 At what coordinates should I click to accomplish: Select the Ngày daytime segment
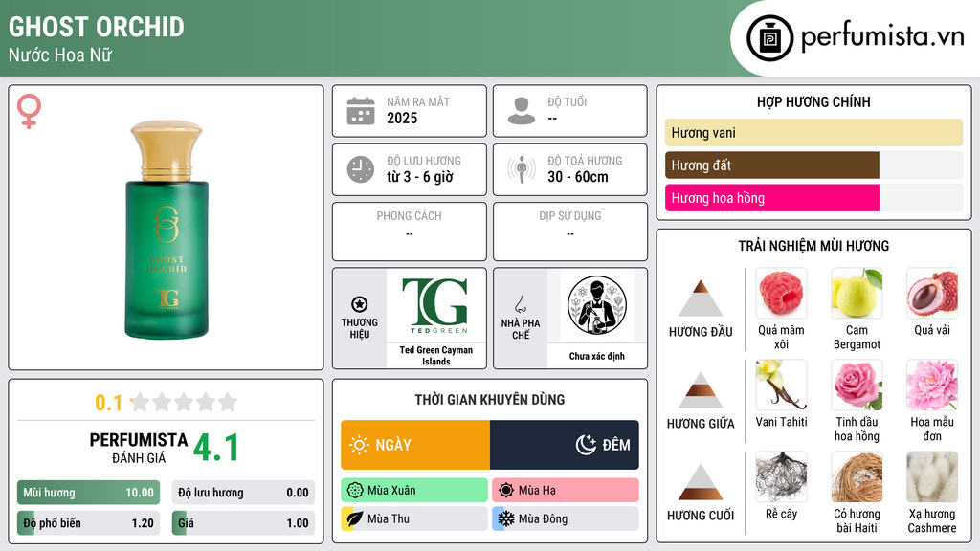pos(415,445)
